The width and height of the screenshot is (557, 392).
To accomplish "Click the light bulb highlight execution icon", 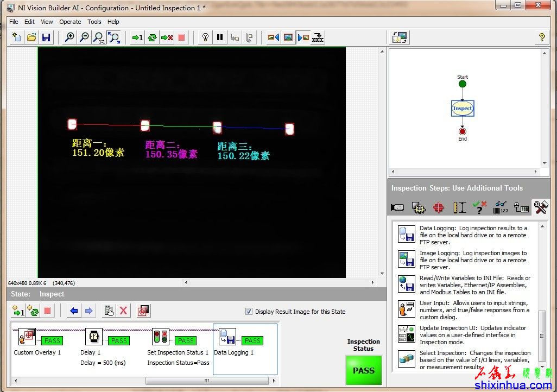I will click(x=205, y=37).
